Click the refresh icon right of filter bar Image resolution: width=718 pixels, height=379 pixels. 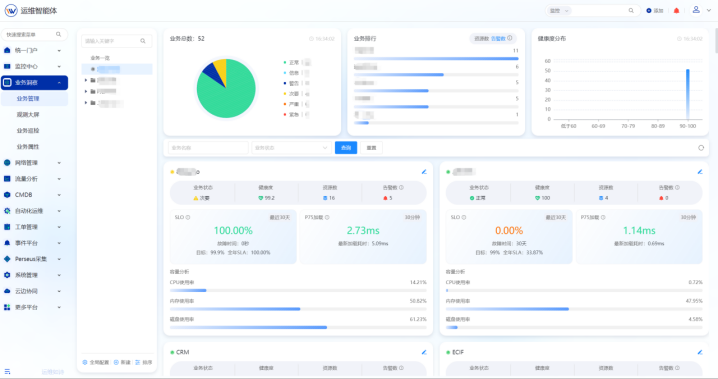pyautogui.click(x=701, y=148)
